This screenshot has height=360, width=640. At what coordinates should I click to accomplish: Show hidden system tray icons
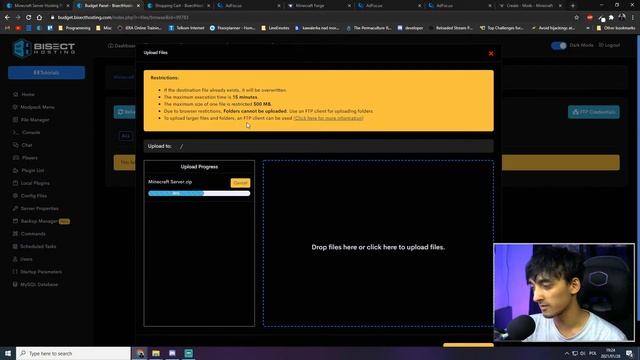point(567,353)
